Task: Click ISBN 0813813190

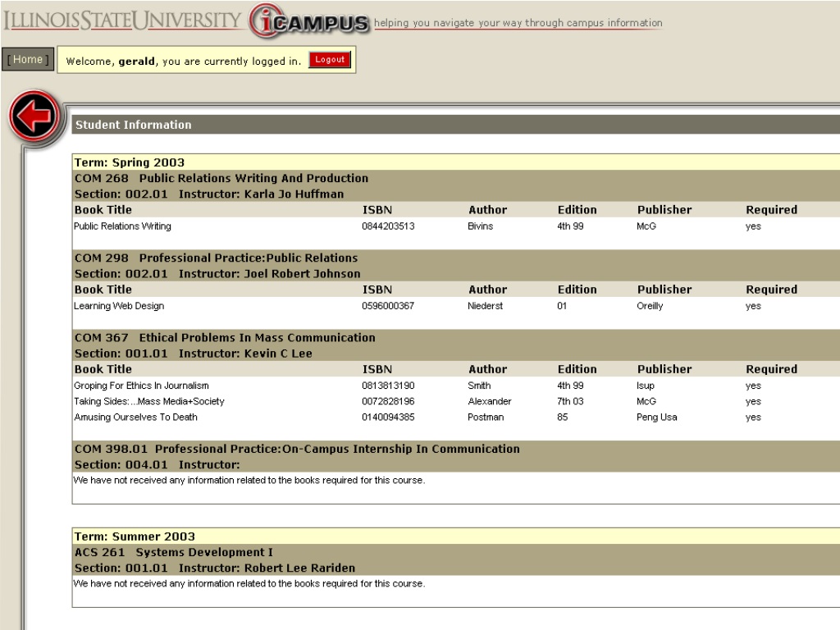Action: [388, 386]
